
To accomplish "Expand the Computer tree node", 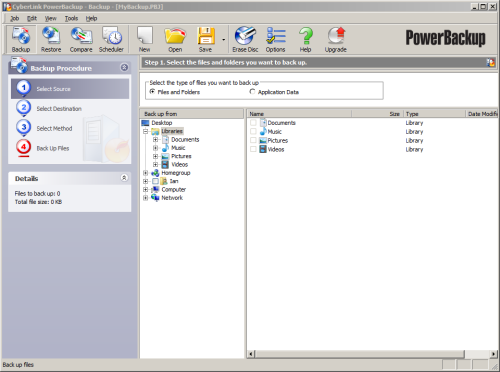I will point(146,190).
